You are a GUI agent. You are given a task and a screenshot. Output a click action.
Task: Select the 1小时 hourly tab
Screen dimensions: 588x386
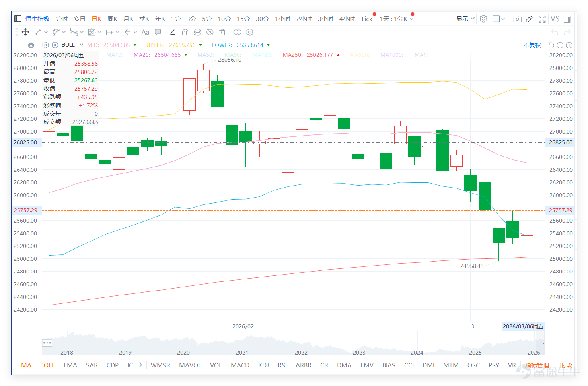283,19
